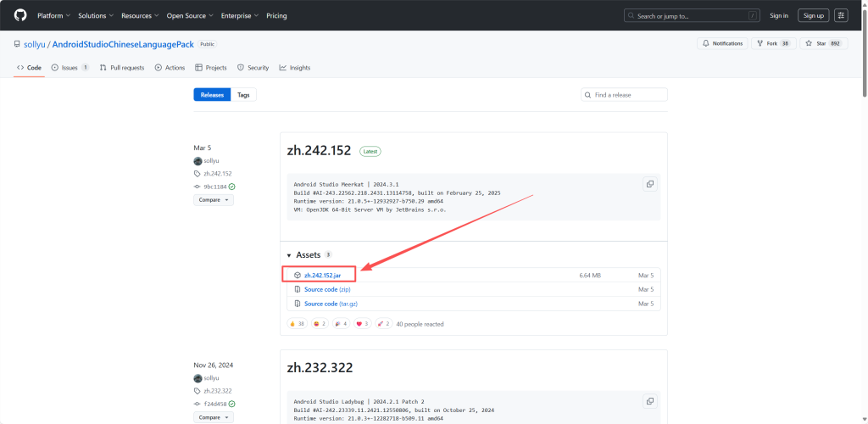Click the package icon beside zh.242.152.jar
The height and width of the screenshot is (424, 868).
pyautogui.click(x=298, y=275)
